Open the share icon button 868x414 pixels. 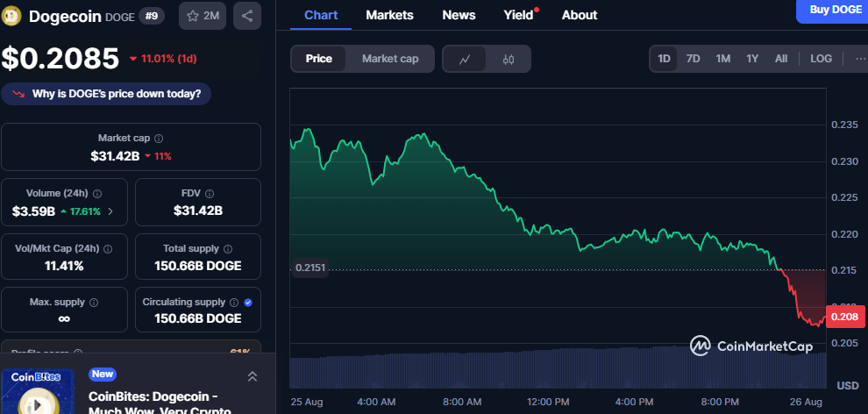click(x=247, y=16)
